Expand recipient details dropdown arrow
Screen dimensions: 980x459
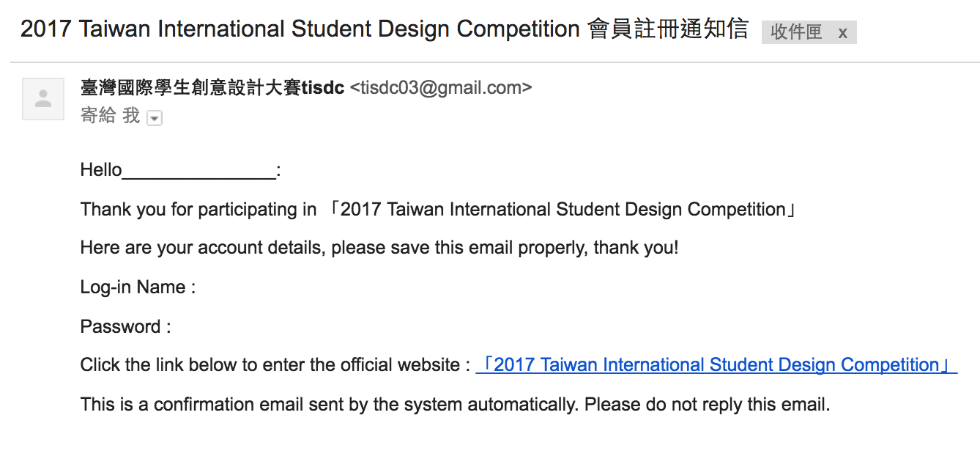154,118
